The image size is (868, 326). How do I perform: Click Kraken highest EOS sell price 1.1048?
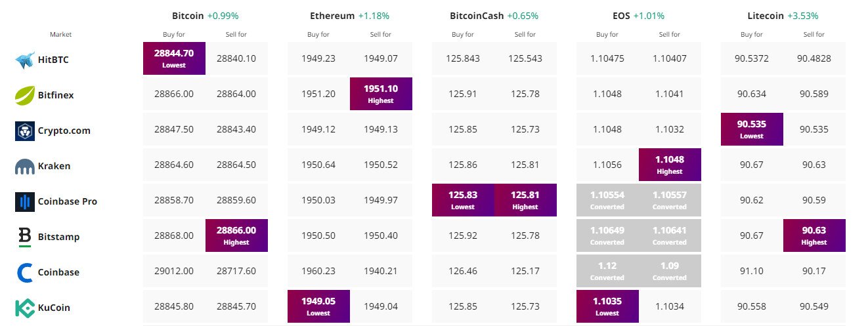[670, 165]
